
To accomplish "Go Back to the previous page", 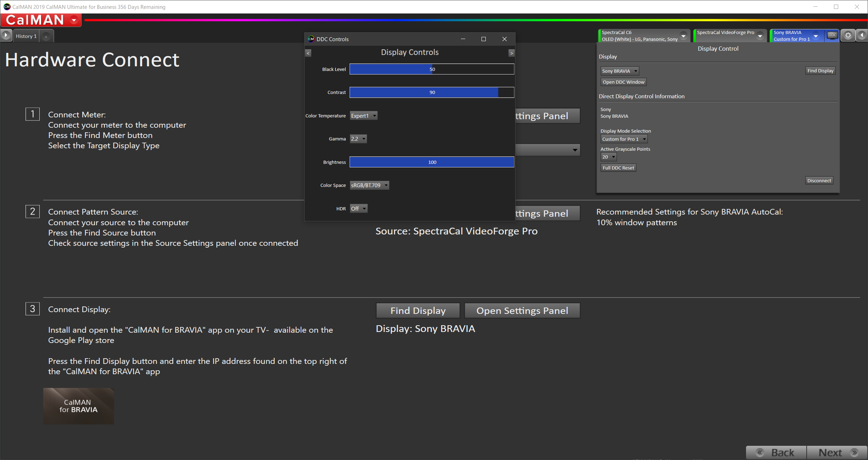I will point(776,453).
